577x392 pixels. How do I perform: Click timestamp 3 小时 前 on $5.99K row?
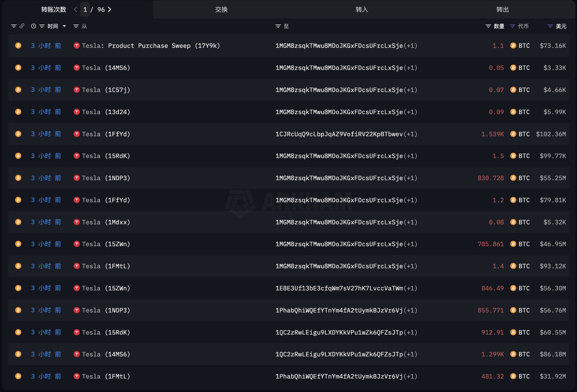[46, 112]
